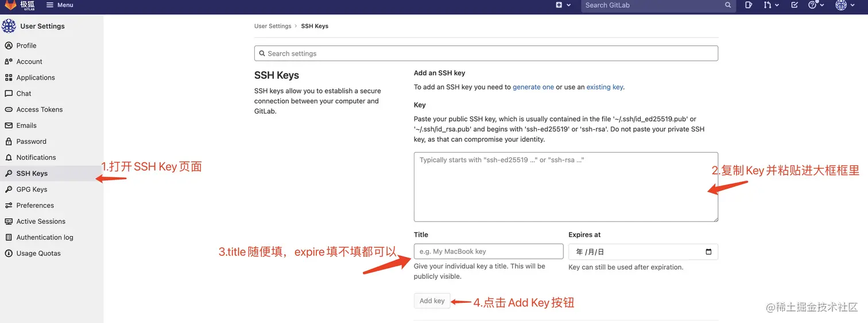Click the 'Add an SSH key' heading
The image size is (868, 323).
tap(439, 73)
